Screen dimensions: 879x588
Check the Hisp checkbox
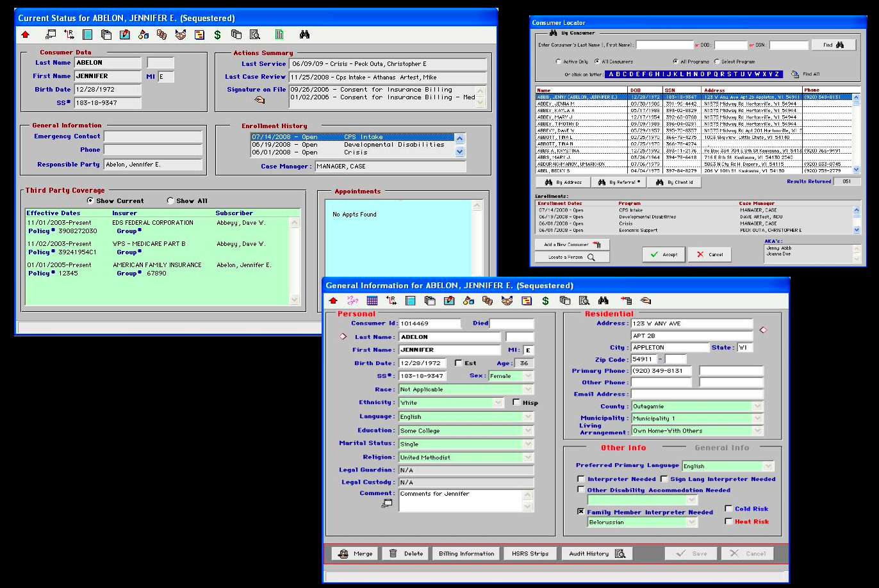(x=516, y=403)
